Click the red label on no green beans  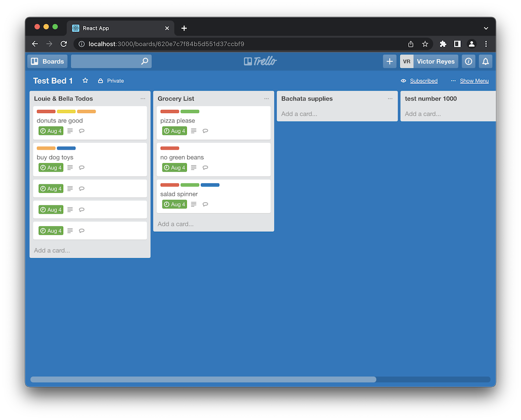click(x=169, y=148)
